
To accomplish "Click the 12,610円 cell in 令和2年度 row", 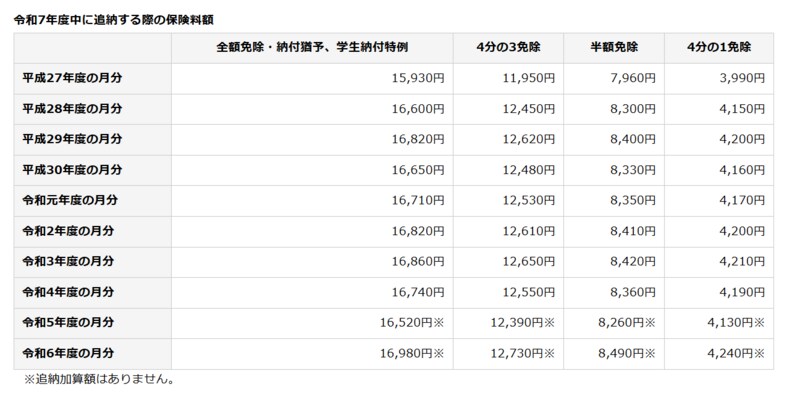I will coord(529,231).
